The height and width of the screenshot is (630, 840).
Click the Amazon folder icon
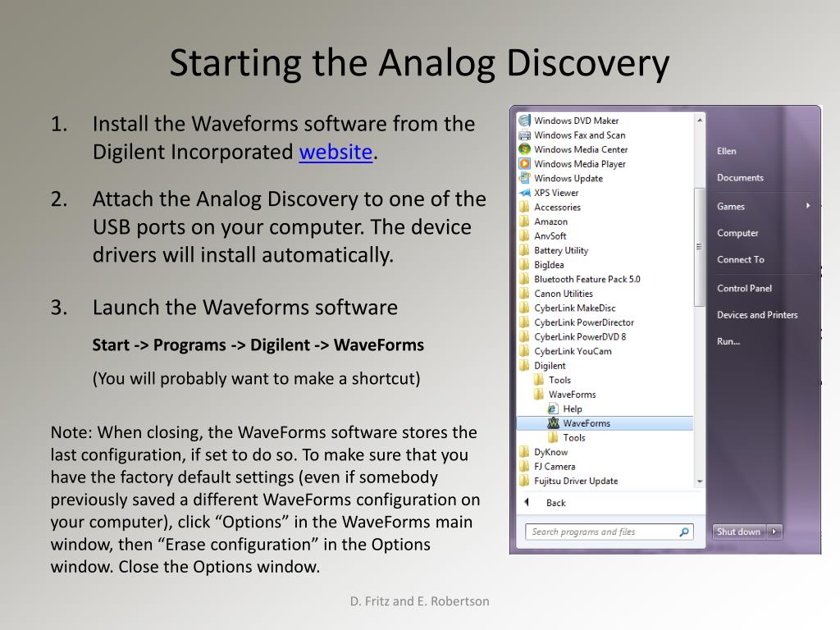[524, 221]
